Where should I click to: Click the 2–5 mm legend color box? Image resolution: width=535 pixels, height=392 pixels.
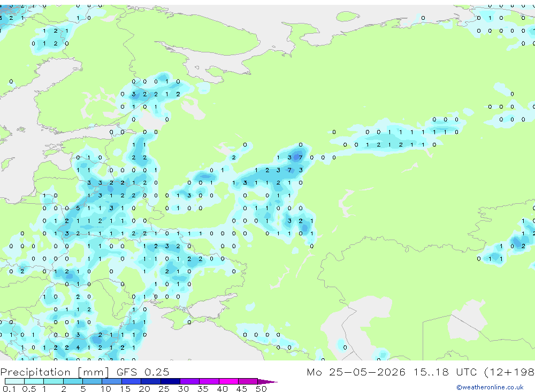(x=73, y=381)
